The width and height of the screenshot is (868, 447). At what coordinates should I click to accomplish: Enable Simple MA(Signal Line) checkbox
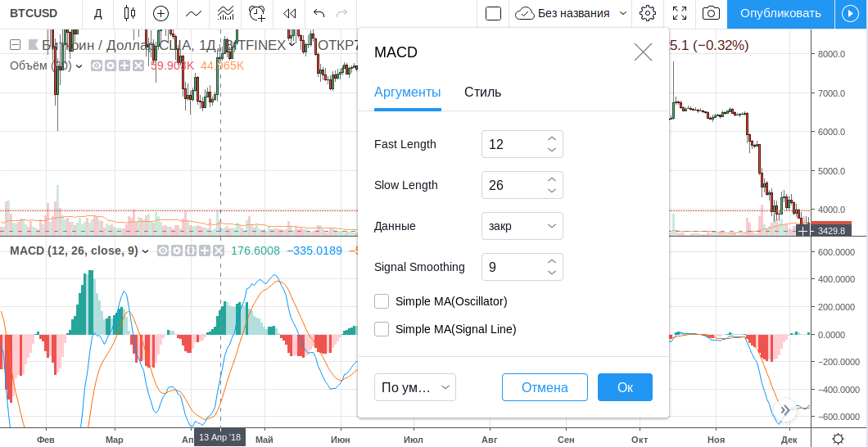(x=382, y=329)
